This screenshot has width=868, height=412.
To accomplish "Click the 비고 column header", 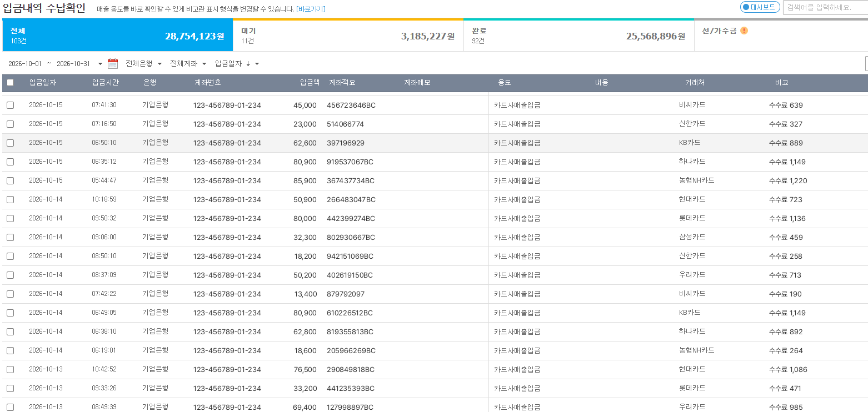I will (781, 83).
